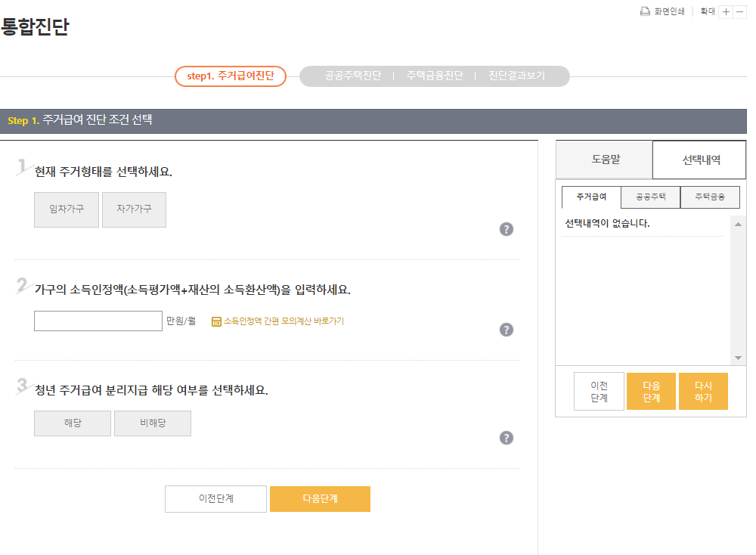
Task: Open the 선택내역 tab
Action: pos(699,160)
